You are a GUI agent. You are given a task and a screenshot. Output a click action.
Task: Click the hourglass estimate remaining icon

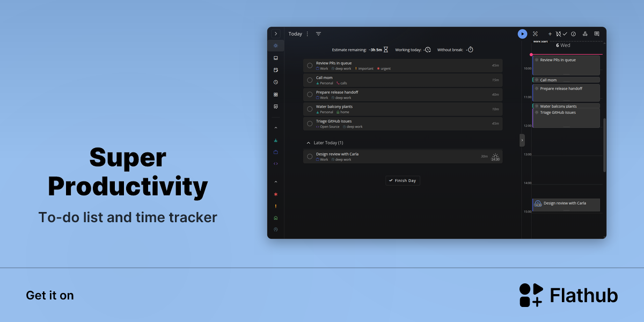[x=386, y=49]
